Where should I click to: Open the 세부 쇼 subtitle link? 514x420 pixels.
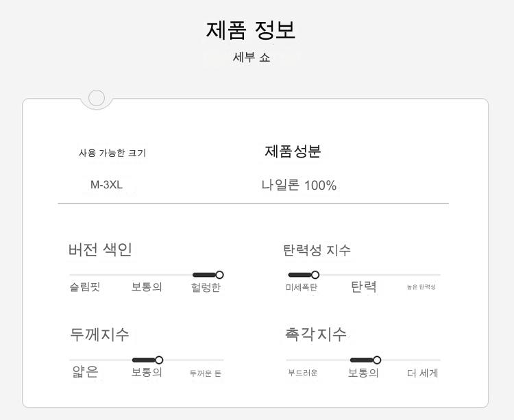click(x=252, y=58)
